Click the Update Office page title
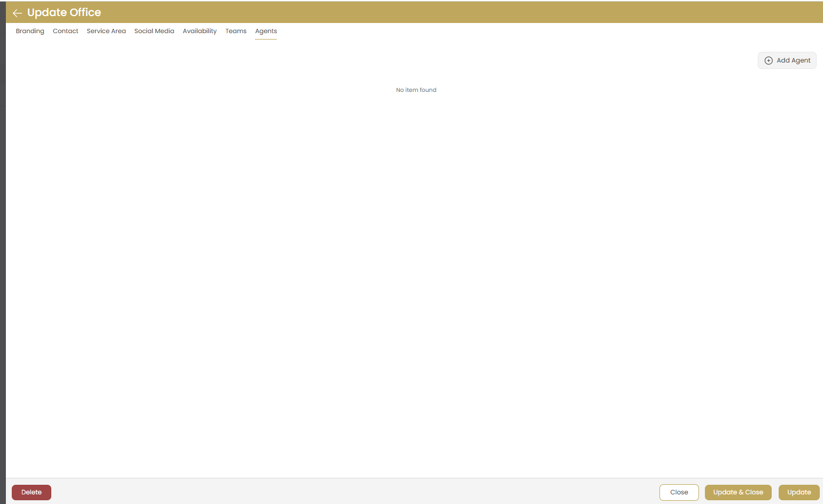823x504 pixels. 64,12
